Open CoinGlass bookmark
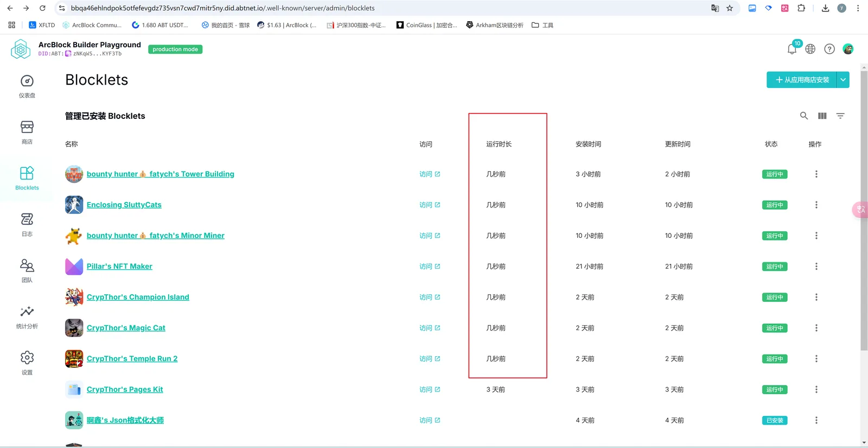This screenshot has width=868, height=448. pos(427,25)
